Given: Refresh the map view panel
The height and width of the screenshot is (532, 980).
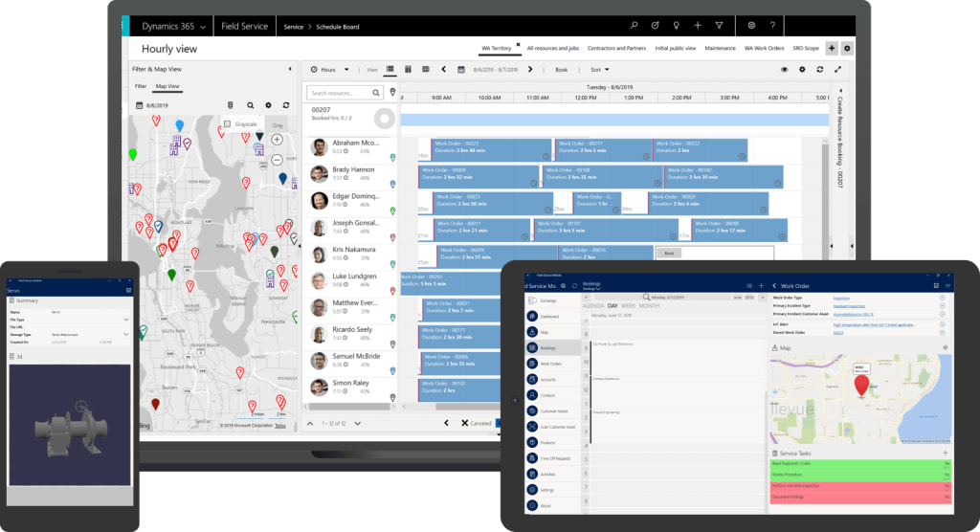Looking at the screenshot, I should pos(286,105).
